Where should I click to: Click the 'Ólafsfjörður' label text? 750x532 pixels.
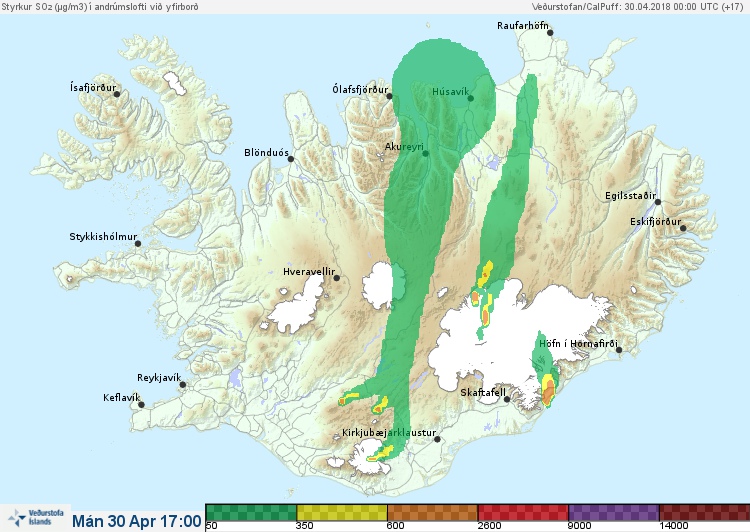[x=360, y=89]
